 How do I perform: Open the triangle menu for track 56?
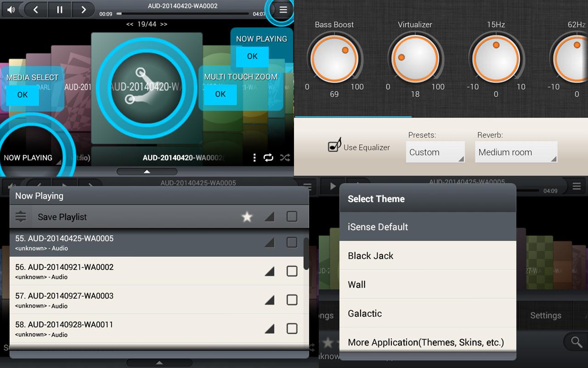point(270,271)
